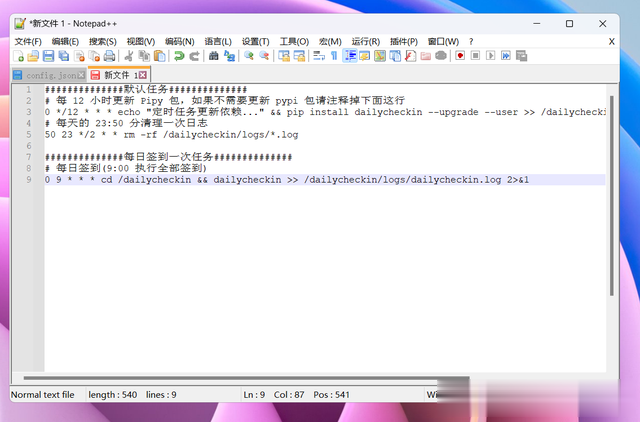
Task: Click line number 6 in margin
Action: coord(29,146)
